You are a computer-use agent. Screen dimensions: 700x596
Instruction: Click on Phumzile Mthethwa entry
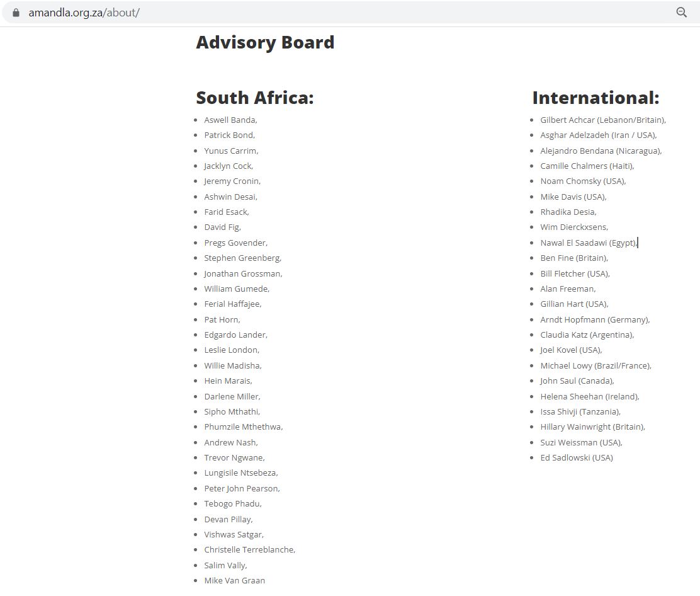click(x=244, y=427)
